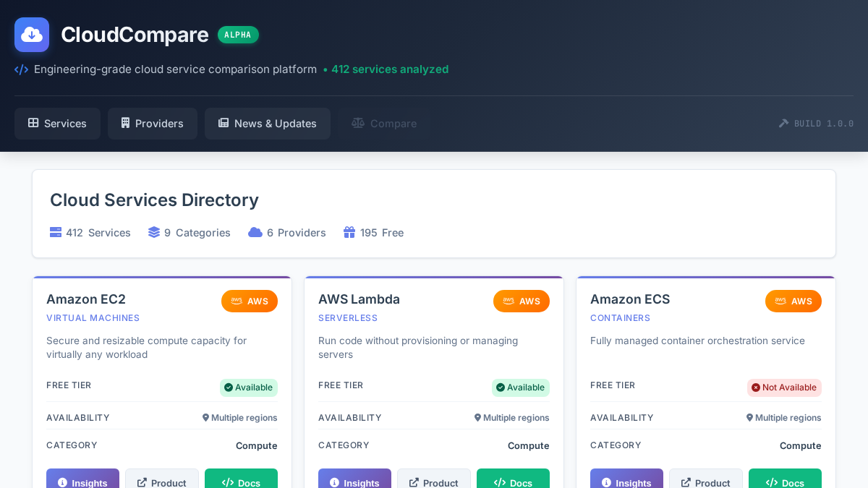Open the Services tab

pos(57,124)
